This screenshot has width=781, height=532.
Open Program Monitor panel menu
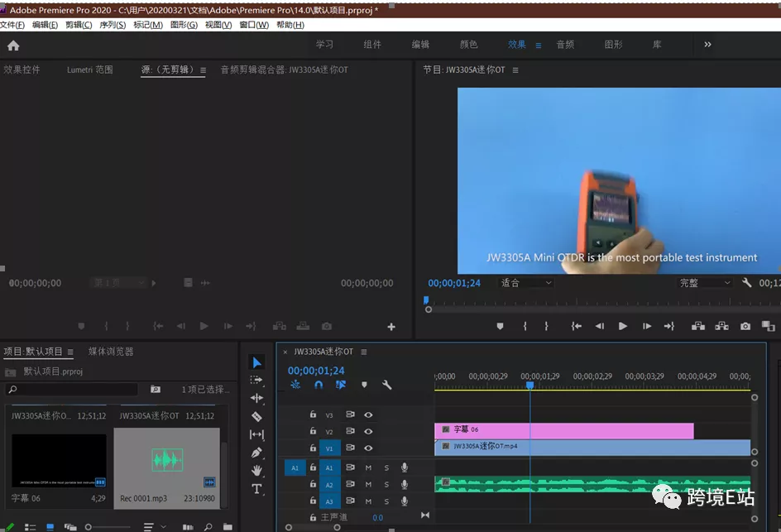tap(515, 70)
